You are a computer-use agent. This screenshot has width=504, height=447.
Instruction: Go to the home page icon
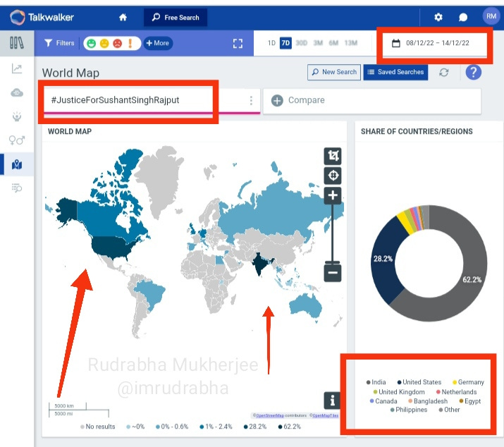pyautogui.click(x=123, y=18)
